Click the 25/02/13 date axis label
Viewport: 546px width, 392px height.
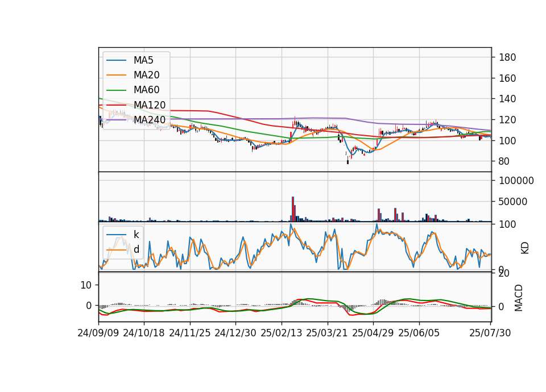[x=282, y=333]
